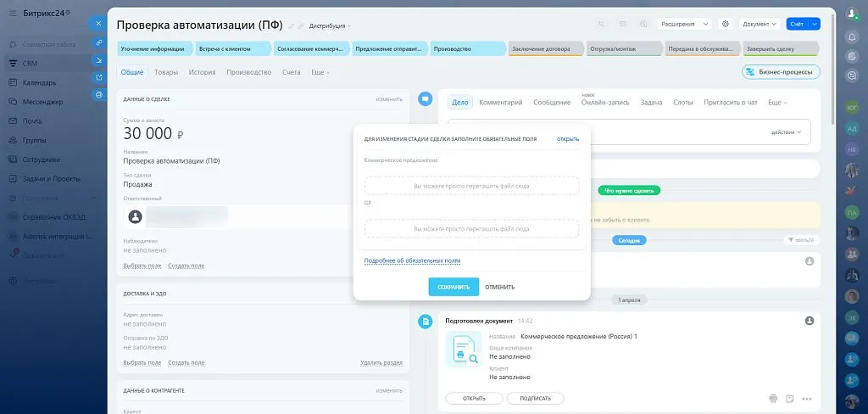Screen dimensions: 868x414
Task: Click the Бизнес-процессы button
Action: click(781, 72)
